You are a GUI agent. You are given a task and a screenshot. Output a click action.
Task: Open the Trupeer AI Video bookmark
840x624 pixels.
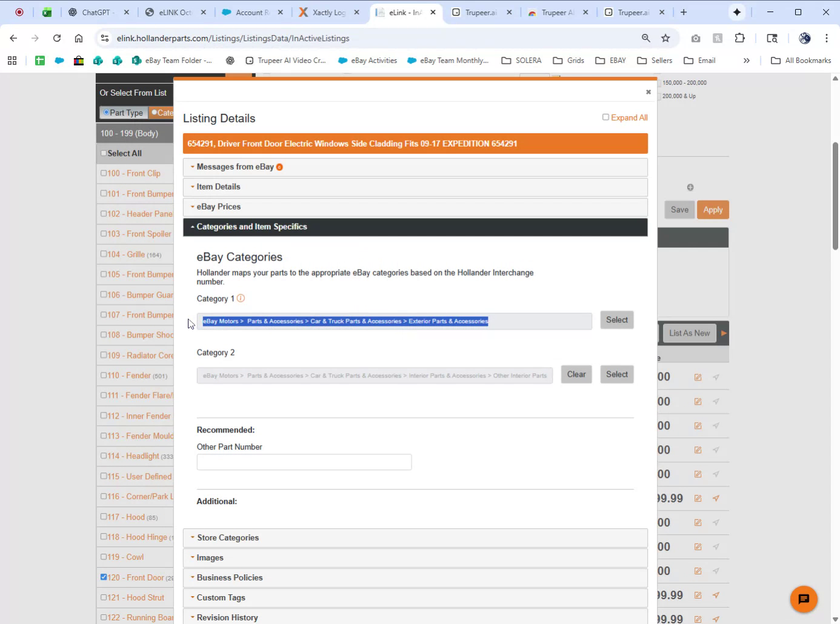pyautogui.click(x=286, y=61)
